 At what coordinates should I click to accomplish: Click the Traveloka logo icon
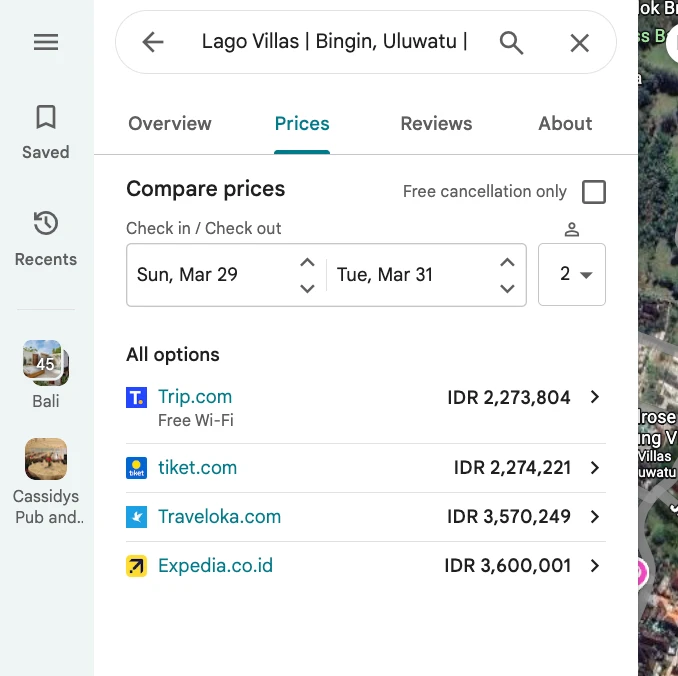[x=137, y=517]
